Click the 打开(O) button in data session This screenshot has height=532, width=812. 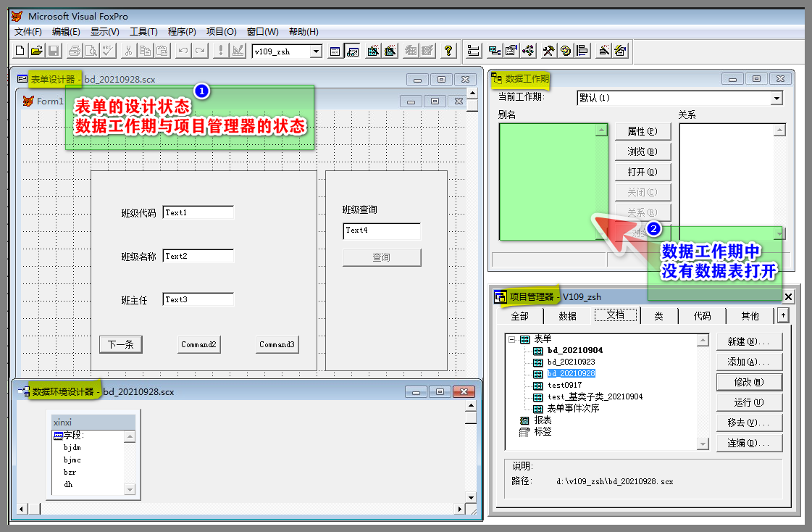[643, 172]
